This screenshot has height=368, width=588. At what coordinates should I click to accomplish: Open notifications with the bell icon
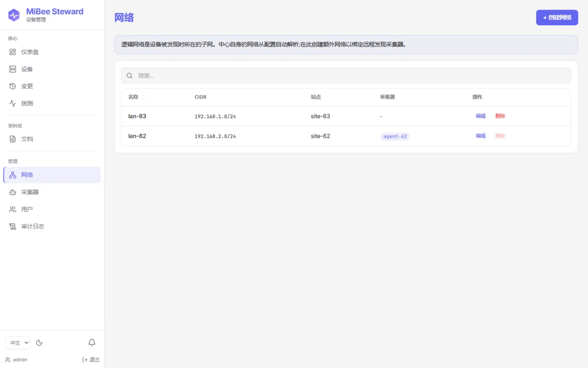(x=92, y=343)
